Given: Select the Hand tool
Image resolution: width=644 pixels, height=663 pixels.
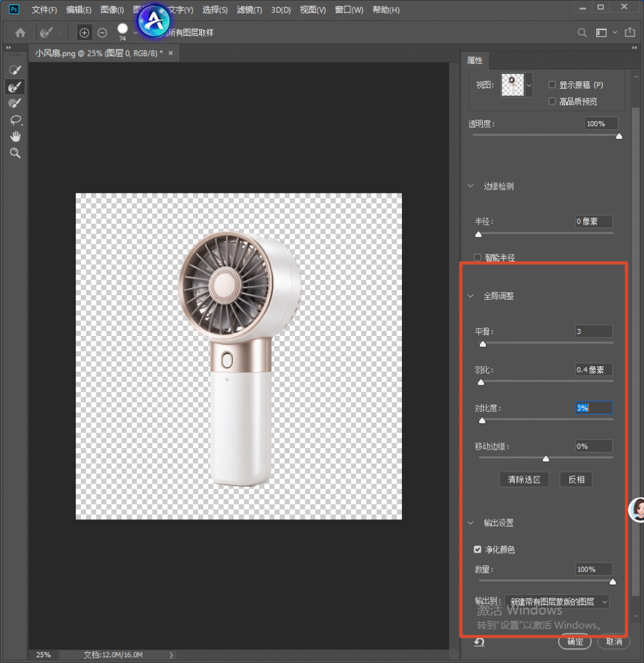Looking at the screenshot, I should point(16,137).
